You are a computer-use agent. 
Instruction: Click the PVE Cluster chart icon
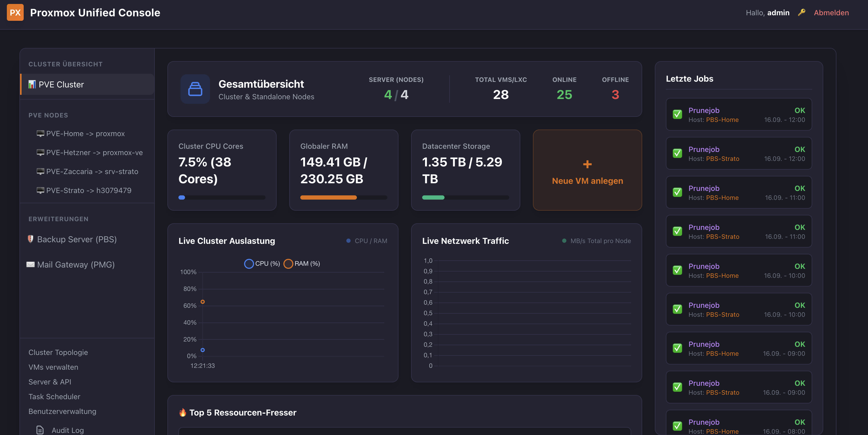pyautogui.click(x=32, y=84)
